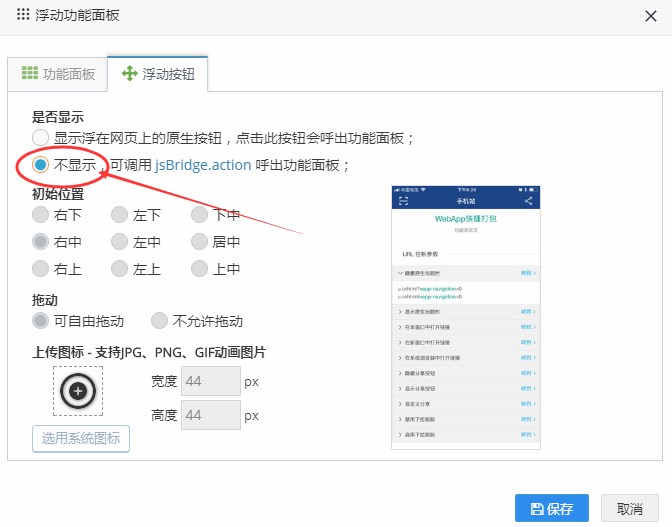Switch to the 功能面板 tab

(58, 74)
